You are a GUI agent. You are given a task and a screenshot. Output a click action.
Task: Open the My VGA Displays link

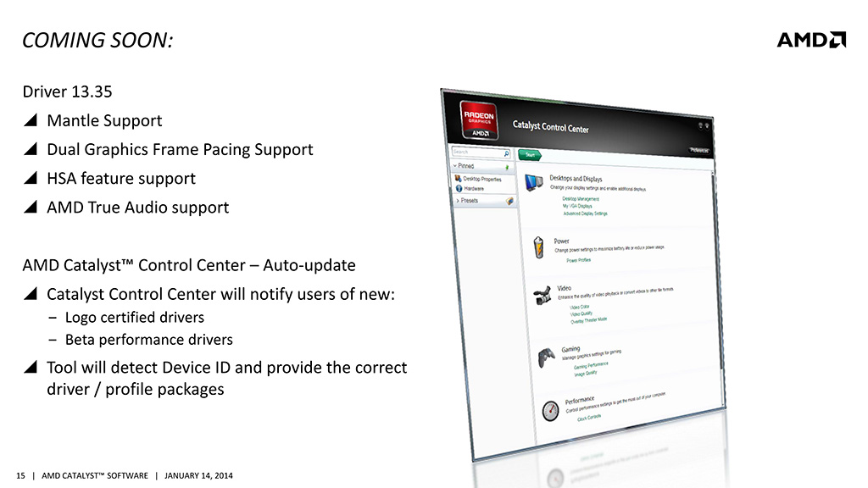click(x=577, y=206)
